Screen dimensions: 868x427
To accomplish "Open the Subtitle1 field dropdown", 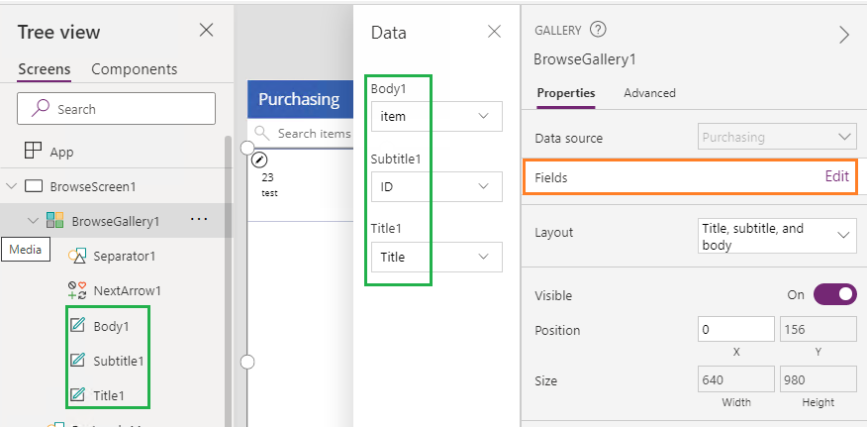I will pyautogui.click(x=436, y=186).
